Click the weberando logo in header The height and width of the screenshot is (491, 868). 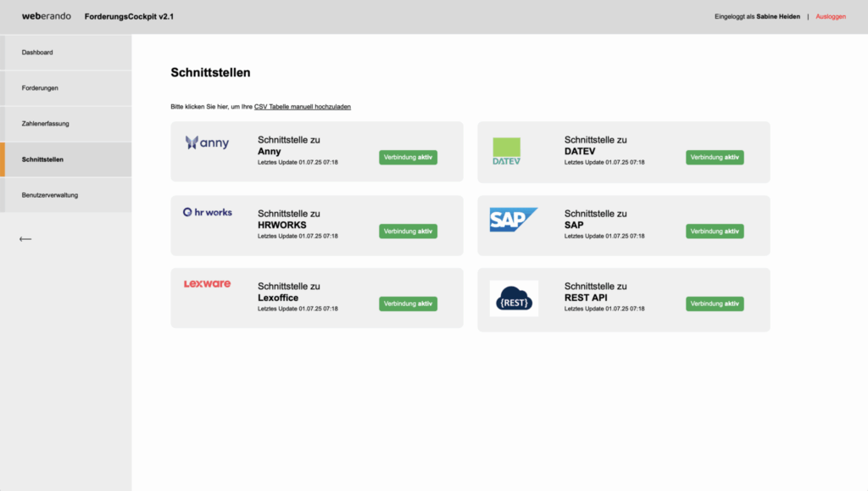(x=46, y=16)
